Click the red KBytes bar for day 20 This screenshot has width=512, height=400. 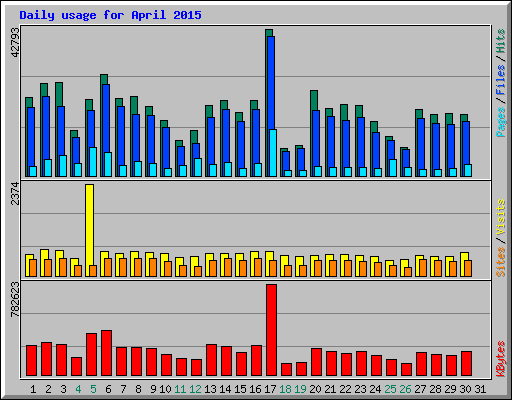[316, 362]
